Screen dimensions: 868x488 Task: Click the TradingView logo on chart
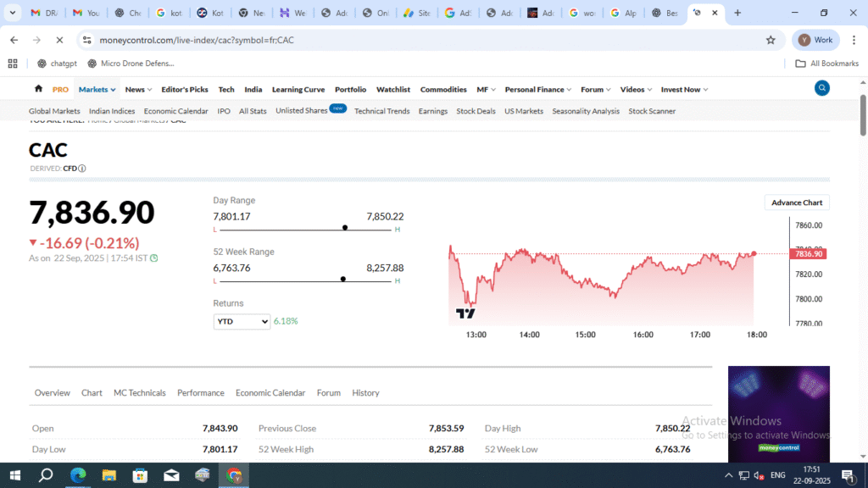pyautogui.click(x=465, y=313)
